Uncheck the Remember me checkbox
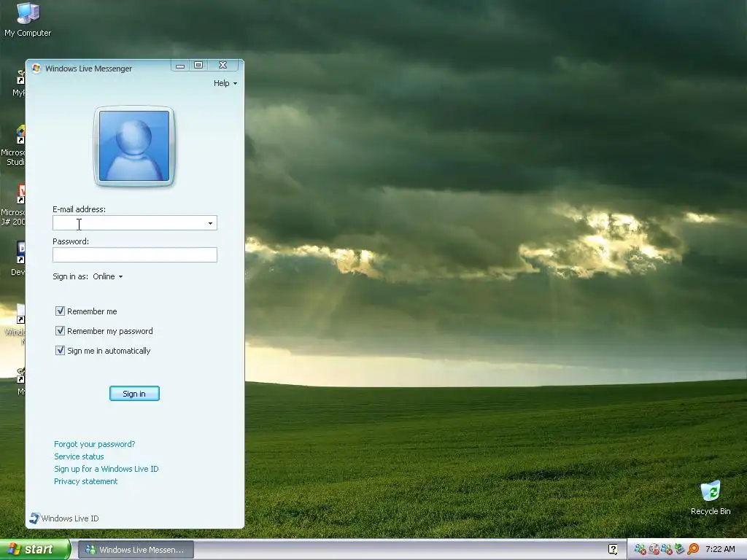The image size is (747, 560). 60,311
